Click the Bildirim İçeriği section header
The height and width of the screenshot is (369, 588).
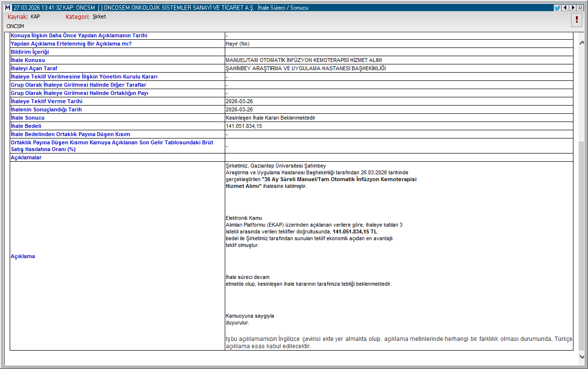click(30, 52)
